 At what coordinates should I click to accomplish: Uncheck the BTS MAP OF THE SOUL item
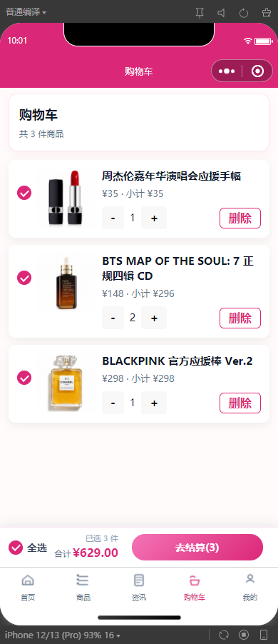(x=24, y=278)
